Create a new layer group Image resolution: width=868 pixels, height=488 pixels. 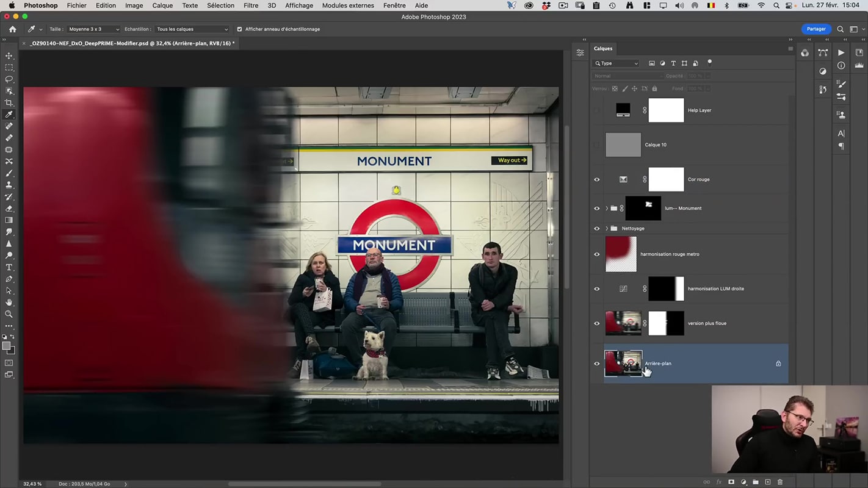coord(756,482)
